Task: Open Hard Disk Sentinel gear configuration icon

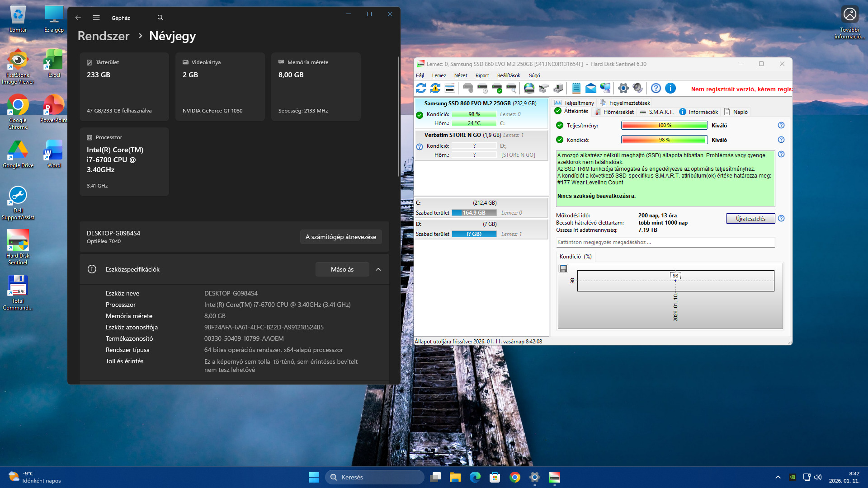Action: tap(623, 89)
